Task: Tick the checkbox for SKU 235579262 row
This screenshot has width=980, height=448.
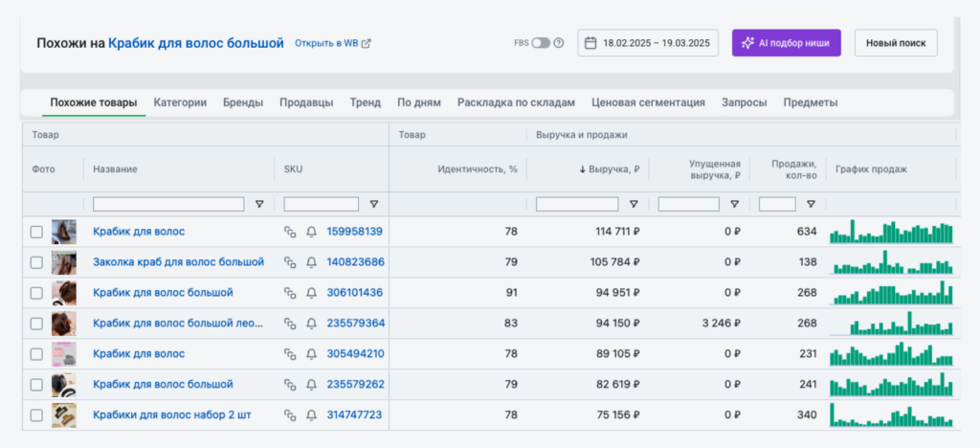Action: pyautogui.click(x=37, y=385)
